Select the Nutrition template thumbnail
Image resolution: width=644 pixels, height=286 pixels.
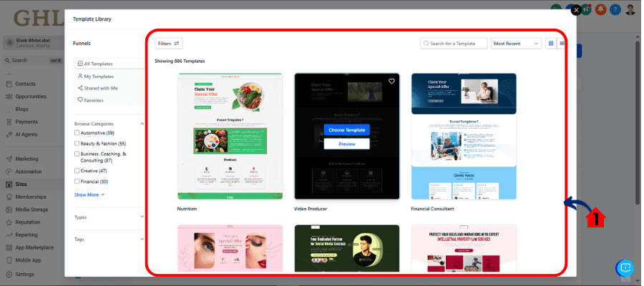coord(230,137)
